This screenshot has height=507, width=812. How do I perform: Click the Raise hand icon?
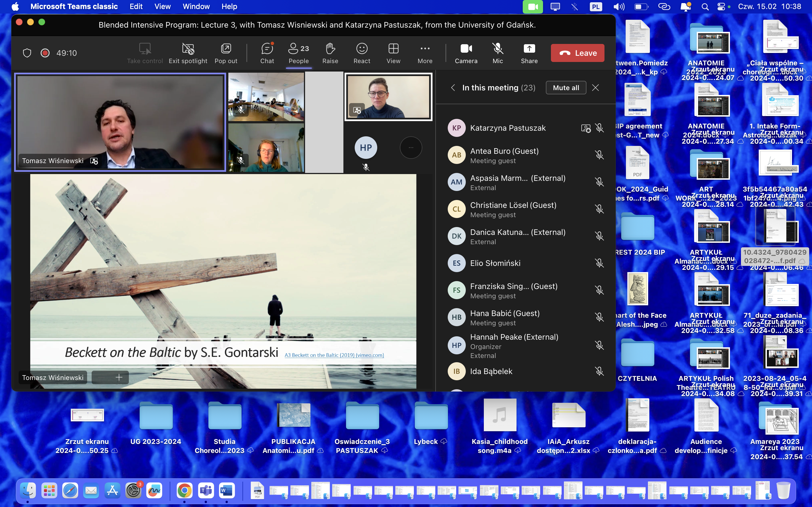(330, 53)
